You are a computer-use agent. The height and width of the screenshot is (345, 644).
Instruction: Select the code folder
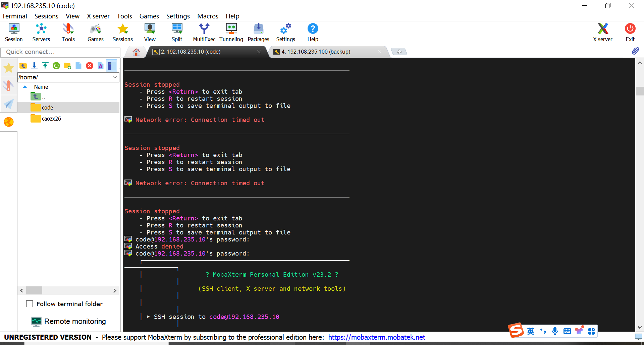pos(68,108)
